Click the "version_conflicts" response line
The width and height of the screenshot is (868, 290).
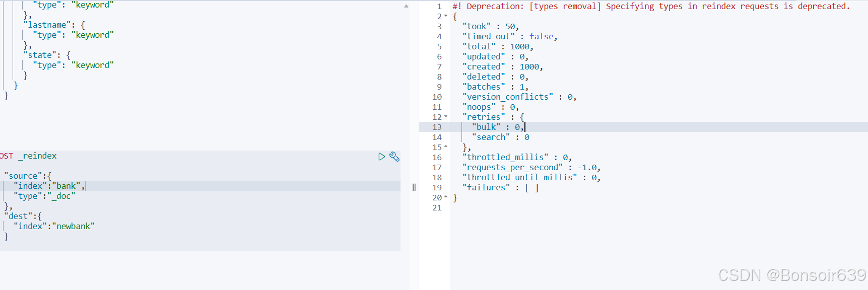pos(519,97)
